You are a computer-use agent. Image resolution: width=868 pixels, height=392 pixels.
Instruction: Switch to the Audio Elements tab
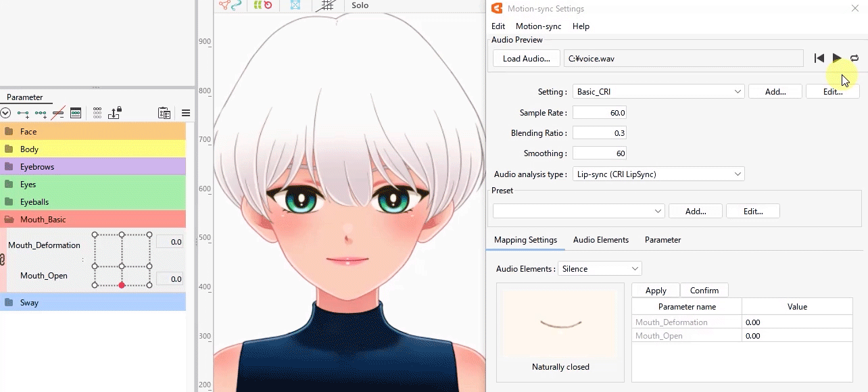[600, 240]
